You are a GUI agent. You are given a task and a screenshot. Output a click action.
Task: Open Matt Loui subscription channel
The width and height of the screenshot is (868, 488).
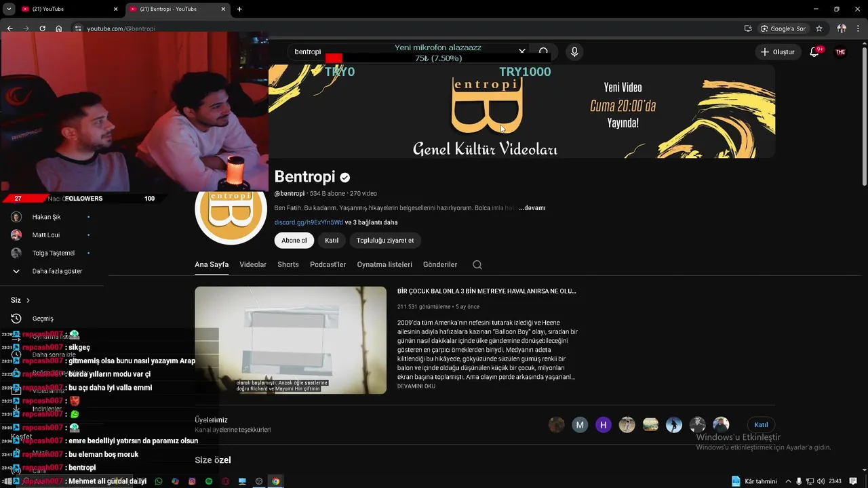(46, 235)
